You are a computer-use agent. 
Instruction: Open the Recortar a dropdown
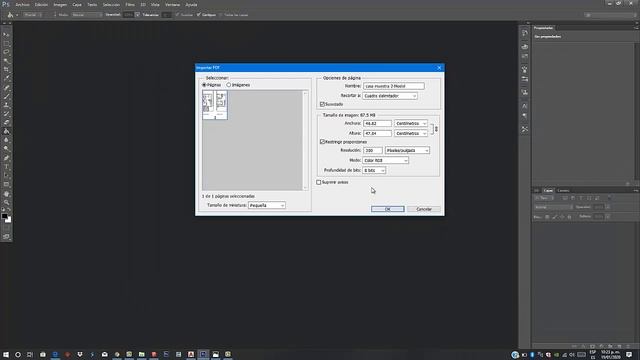click(390, 96)
